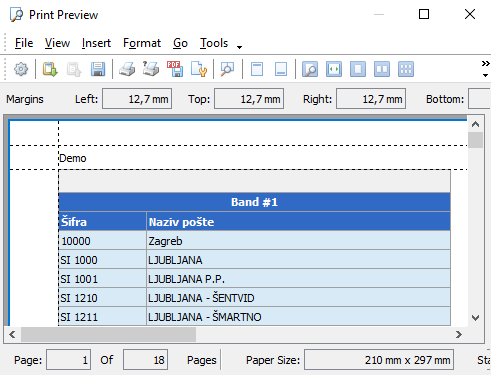This screenshot has width=491, height=375.
Task: Click the horizontal scrollbar thumb
Action: (x=108, y=334)
